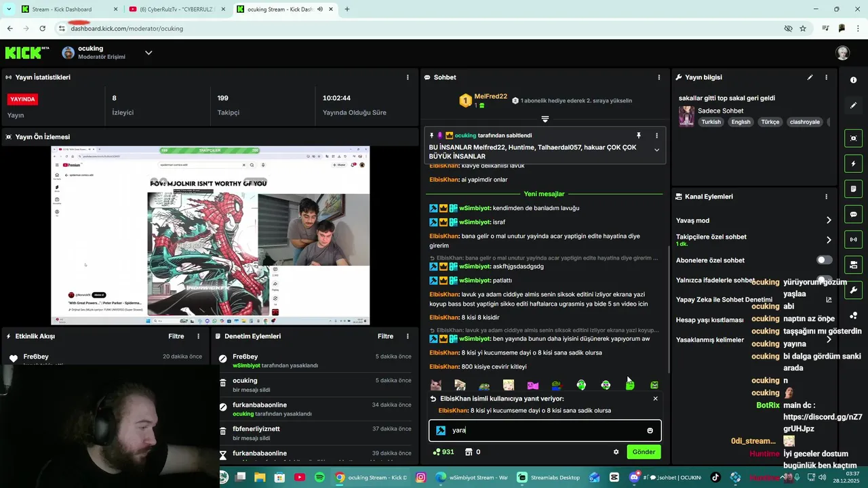
Task: Reload the page
Action: [42, 28]
